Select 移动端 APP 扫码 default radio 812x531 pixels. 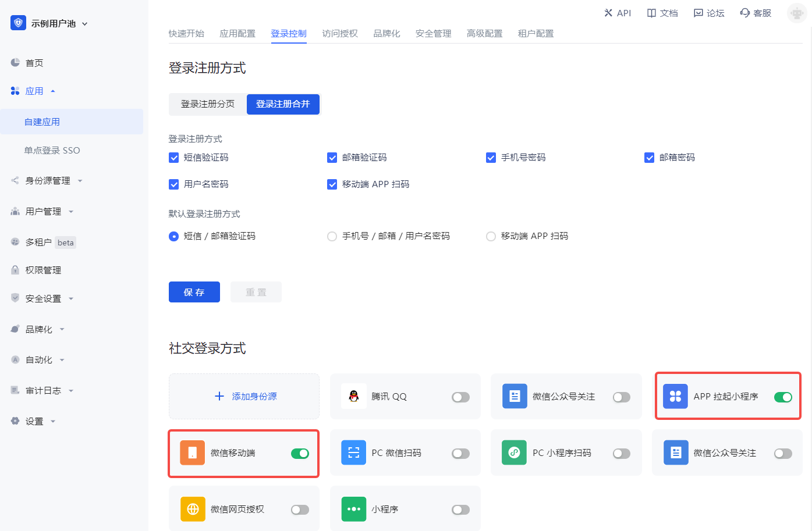(491, 236)
